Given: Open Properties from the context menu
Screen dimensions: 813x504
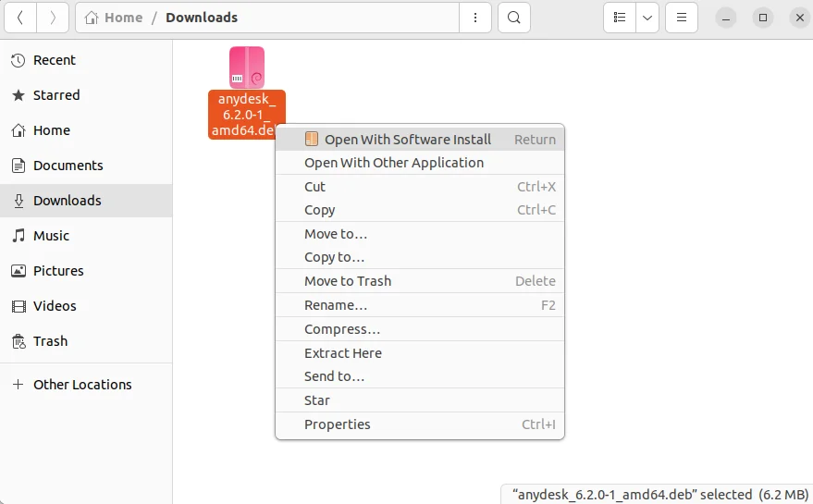Looking at the screenshot, I should tap(420, 424).
